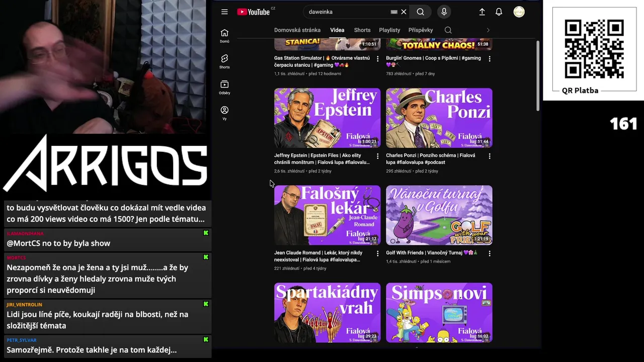Search within channel magnifier icon
The width and height of the screenshot is (644, 362).
(x=448, y=30)
